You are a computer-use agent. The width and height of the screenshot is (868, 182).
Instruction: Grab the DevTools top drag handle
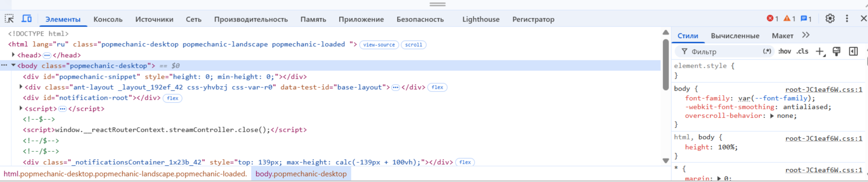click(x=437, y=4)
